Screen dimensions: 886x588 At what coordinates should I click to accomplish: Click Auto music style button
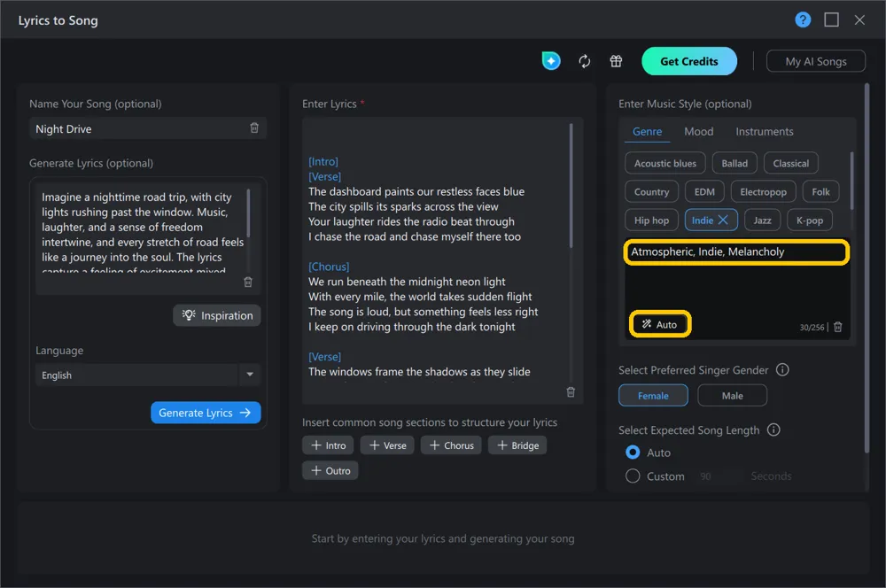[x=659, y=324]
